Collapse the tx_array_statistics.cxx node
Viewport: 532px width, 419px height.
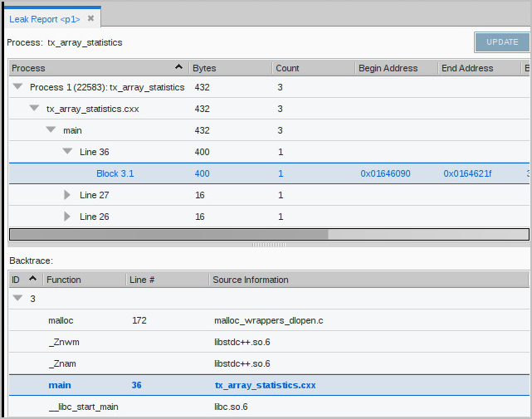pos(34,109)
